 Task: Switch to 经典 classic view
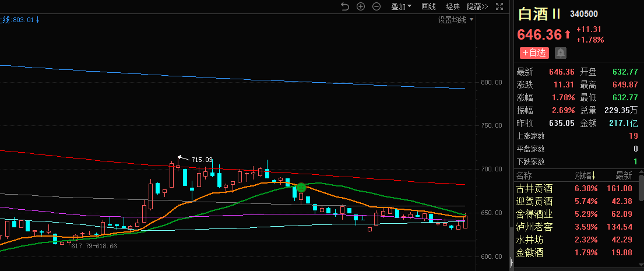453,6
